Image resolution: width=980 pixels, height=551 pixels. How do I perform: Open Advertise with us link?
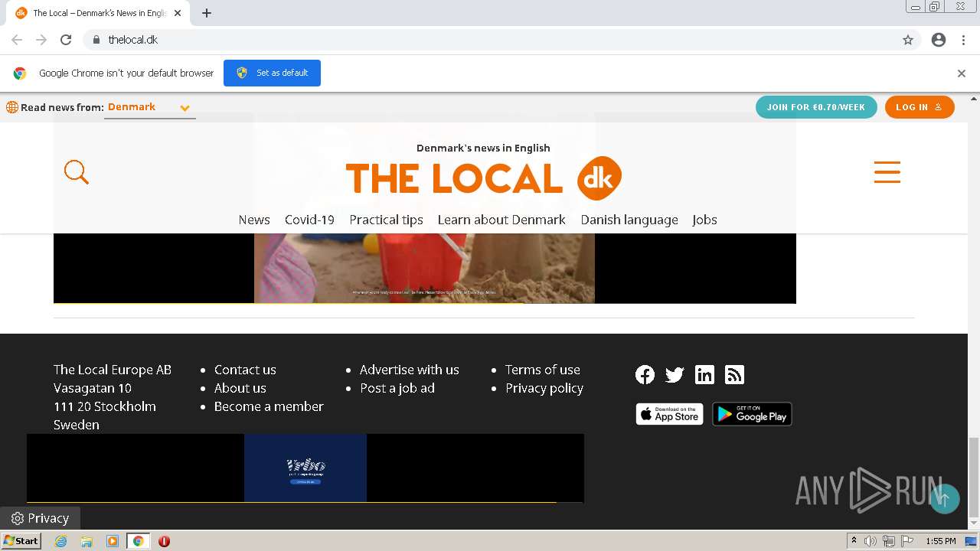(x=410, y=370)
